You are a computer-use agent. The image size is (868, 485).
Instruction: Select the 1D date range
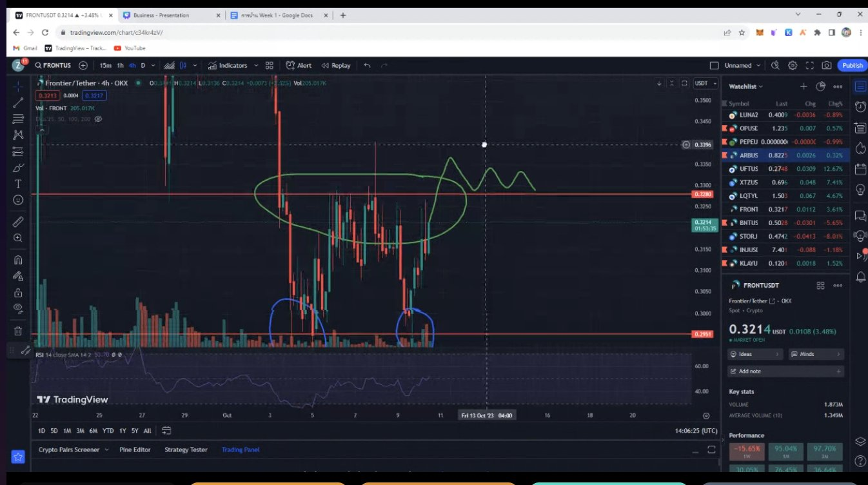(x=41, y=431)
